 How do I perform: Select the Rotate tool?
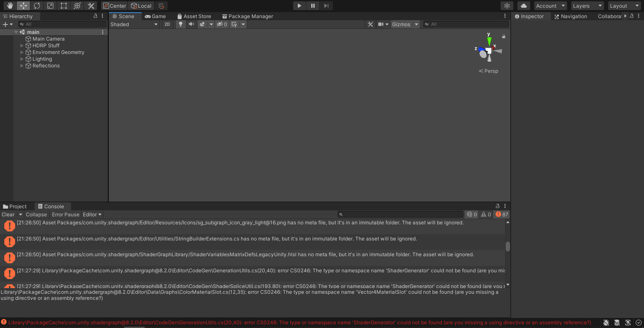click(x=37, y=6)
